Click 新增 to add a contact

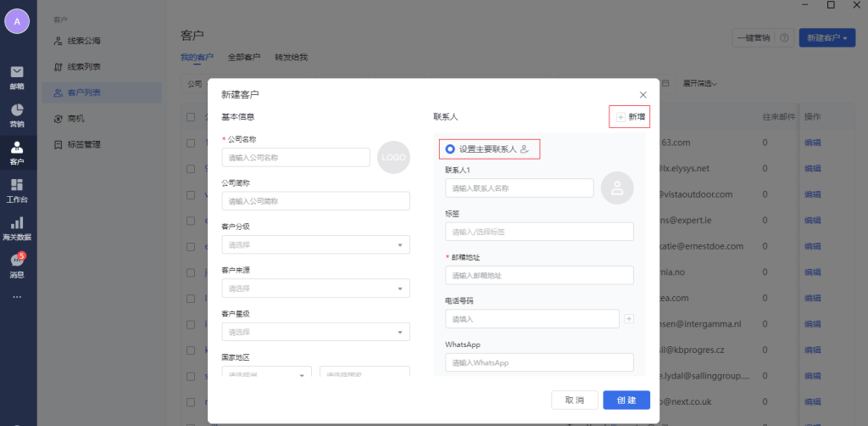pos(630,117)
